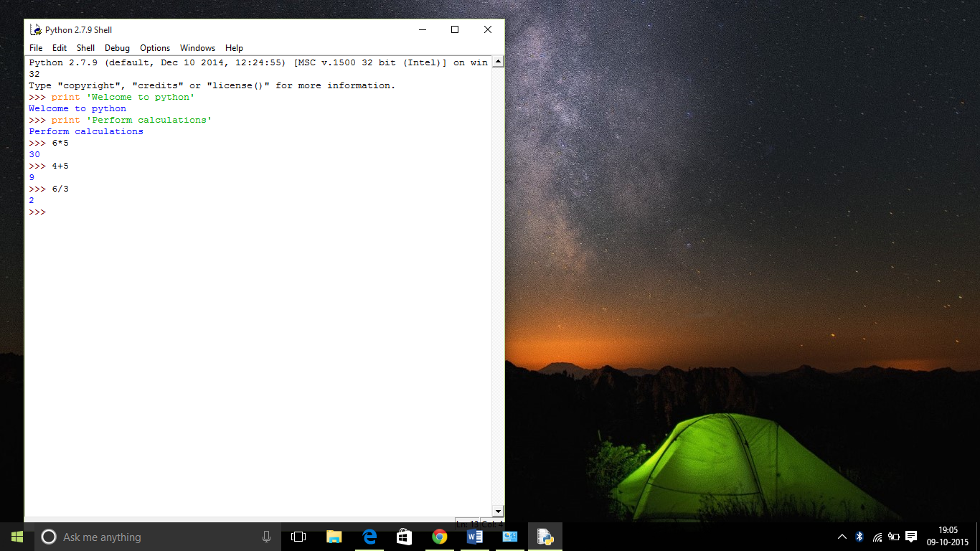This screenshot has height=551, width=980.
Task: Open the Debug menu
Action: (117, 48)
